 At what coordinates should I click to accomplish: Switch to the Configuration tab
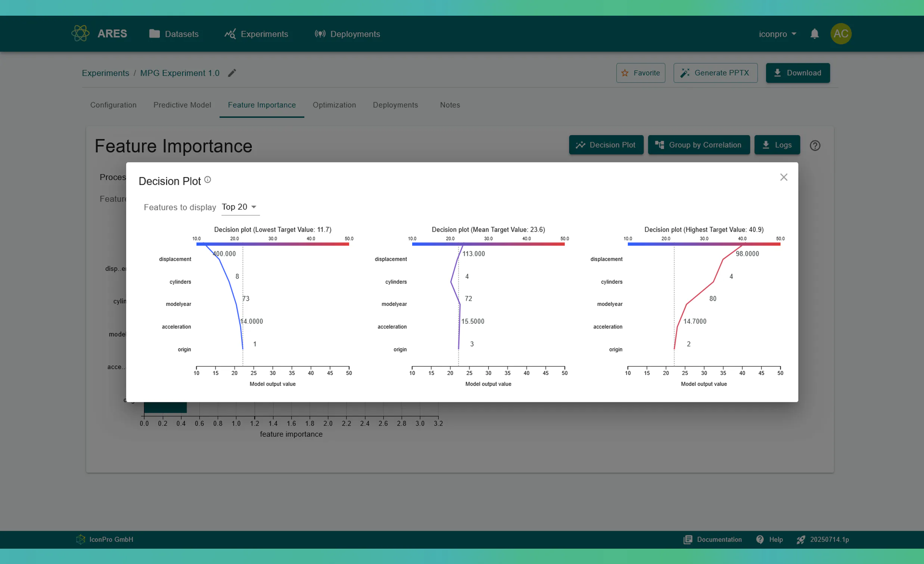click(x=113, y=105)
